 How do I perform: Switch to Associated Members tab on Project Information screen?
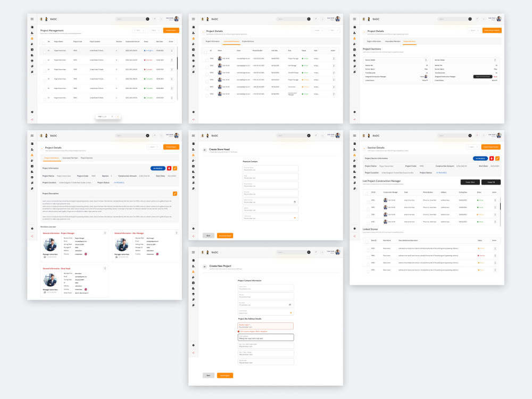pyautogui.click(x=70, y=158)
